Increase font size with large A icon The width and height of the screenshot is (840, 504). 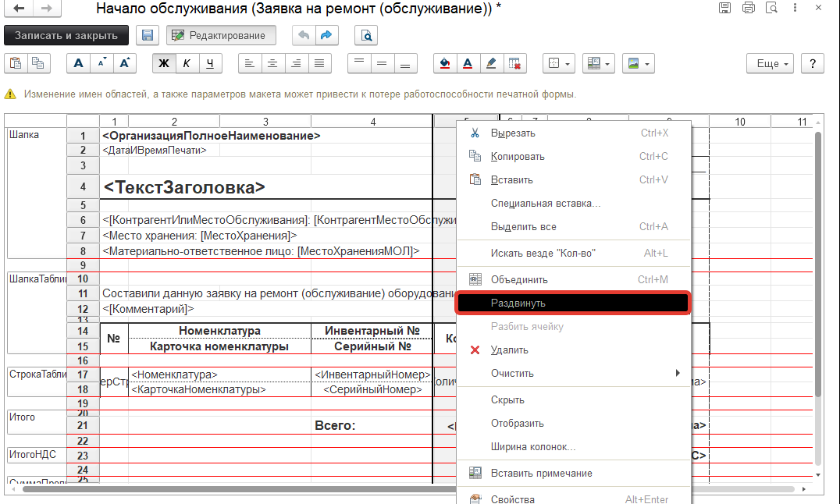pos(125,63)
